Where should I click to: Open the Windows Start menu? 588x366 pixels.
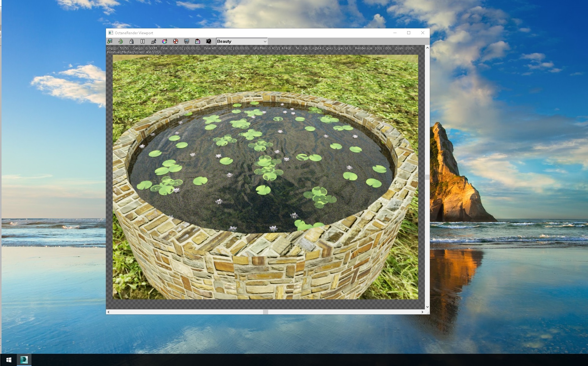click(9, 360)
